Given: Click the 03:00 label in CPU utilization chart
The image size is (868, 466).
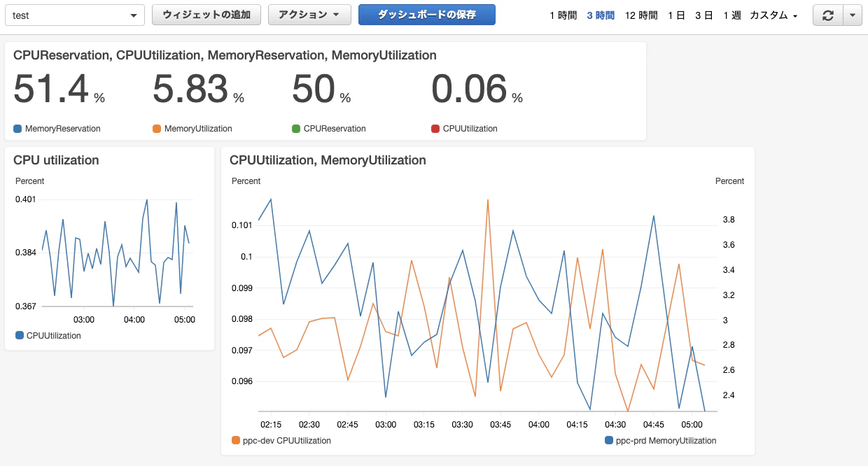Looking at the screenshot, I should [x=84, y=320].
